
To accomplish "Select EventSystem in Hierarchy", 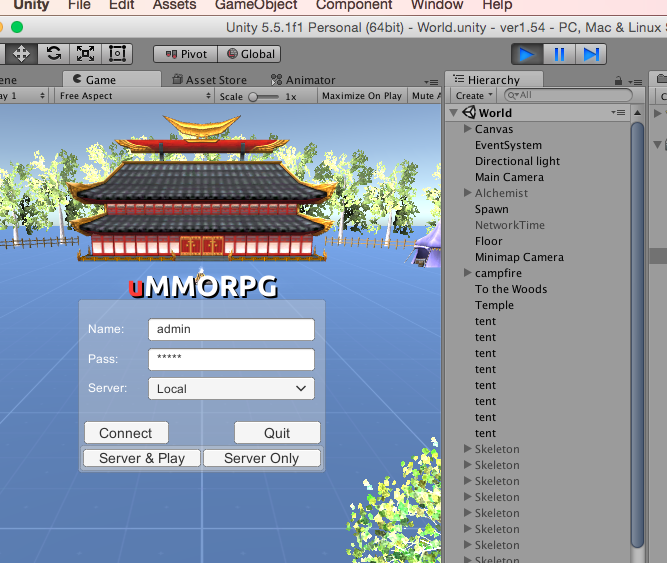I will click(508, 145).
